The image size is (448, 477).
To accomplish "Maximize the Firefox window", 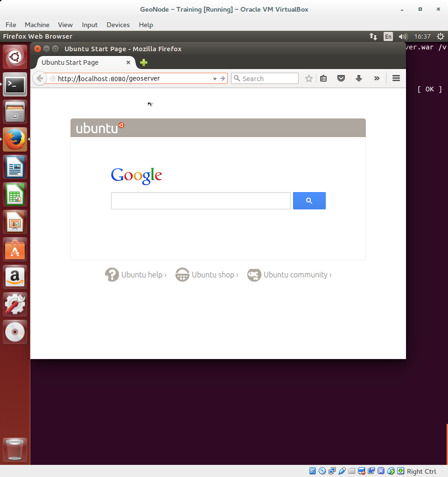I will [x=55, y=48].
